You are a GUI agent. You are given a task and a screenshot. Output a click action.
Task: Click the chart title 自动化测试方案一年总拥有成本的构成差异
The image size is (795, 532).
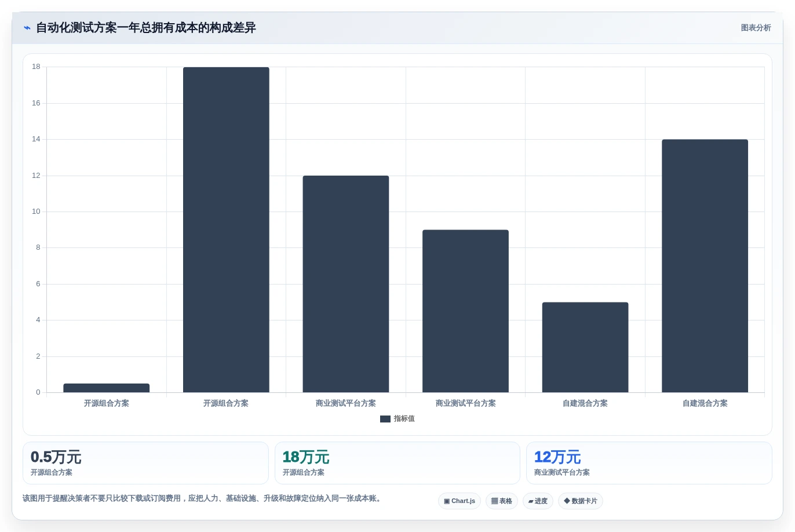pyautogui.click(x=146, y=28)
